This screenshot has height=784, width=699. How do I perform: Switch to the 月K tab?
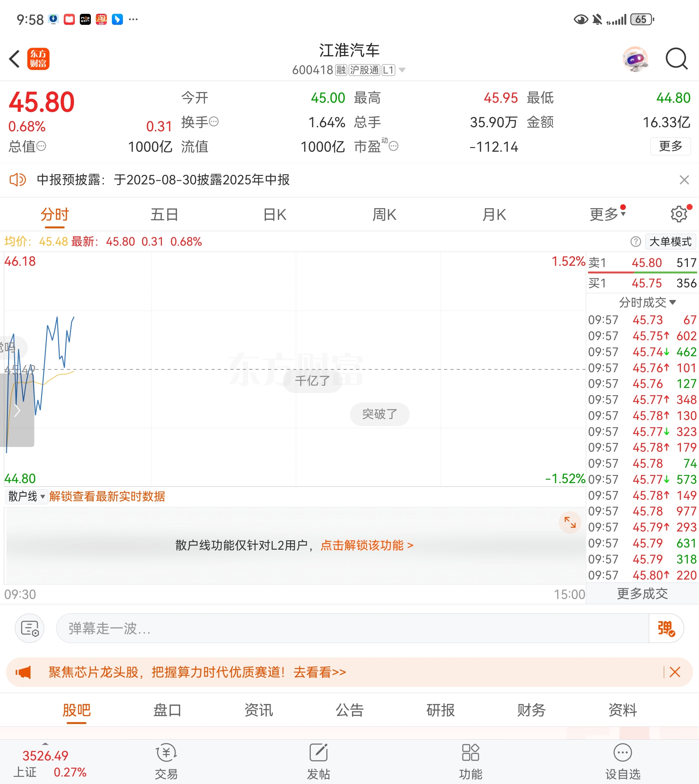click(x=494, y=214)
